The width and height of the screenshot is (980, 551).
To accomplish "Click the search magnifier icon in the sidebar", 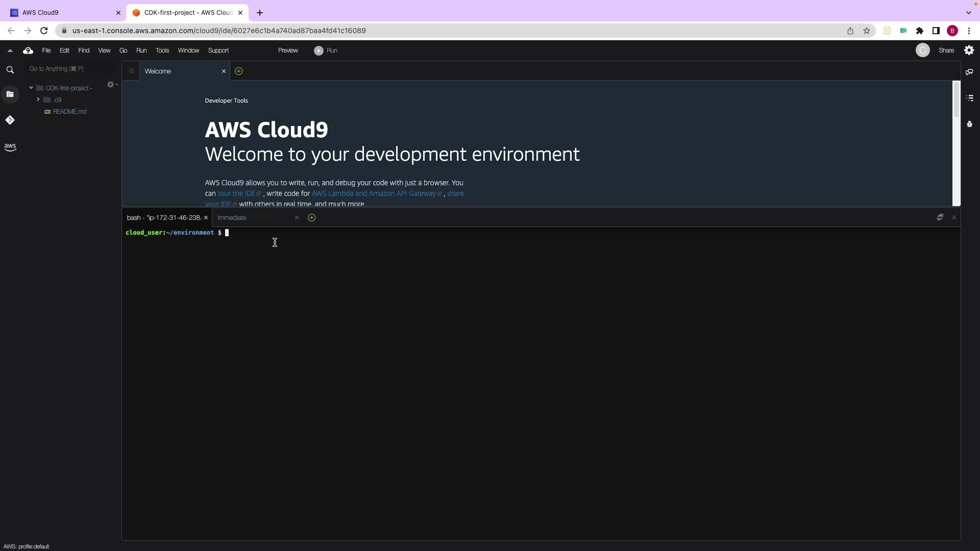I will 10,70.
